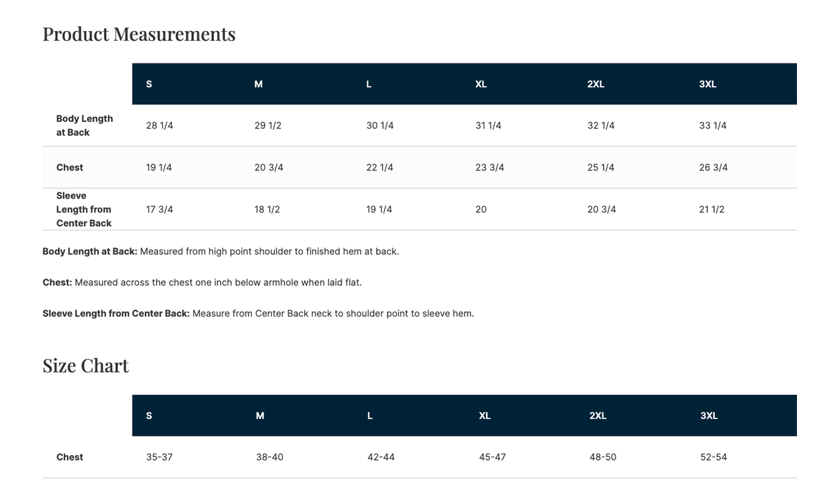828x504 pixels.
Task: Select the 21 1/2 sleeve length for 3XL
Action: click(x=711, y=210)
